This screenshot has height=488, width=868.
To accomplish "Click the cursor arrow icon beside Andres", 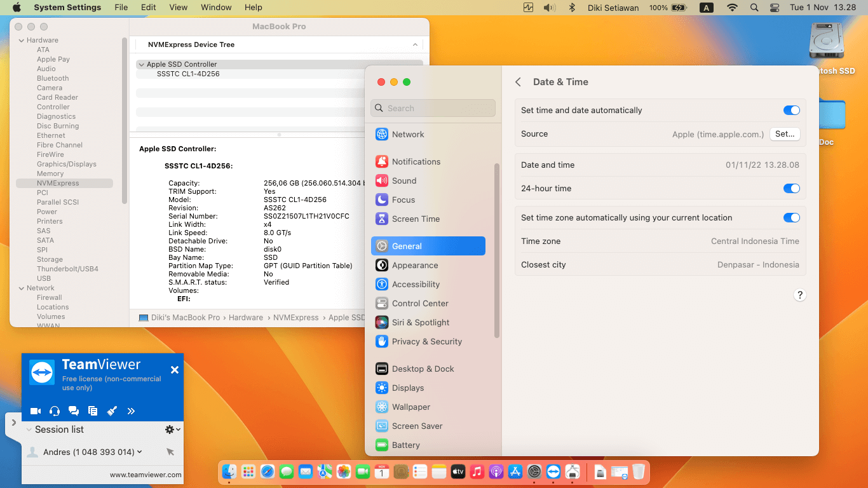I will click(170, 452).
